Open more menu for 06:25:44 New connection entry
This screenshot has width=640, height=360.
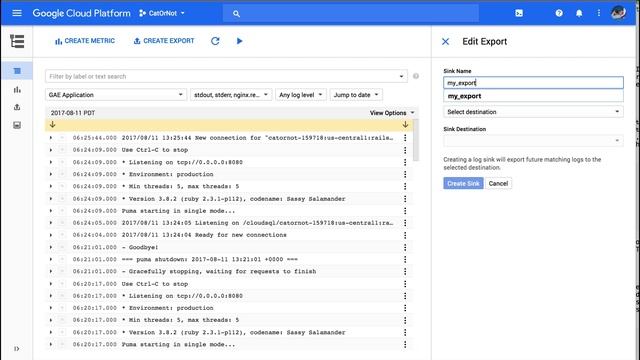pyautogui.click(x=405, y=138)
